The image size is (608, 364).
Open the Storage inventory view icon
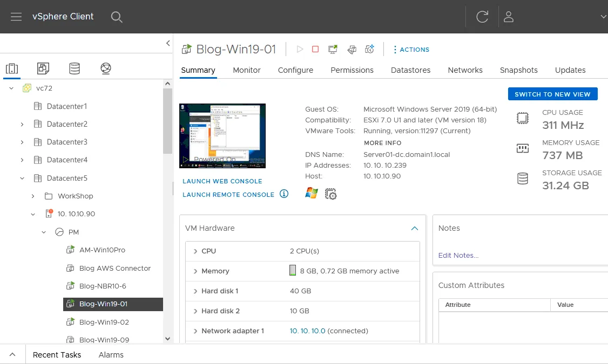(x=75, y=68)
